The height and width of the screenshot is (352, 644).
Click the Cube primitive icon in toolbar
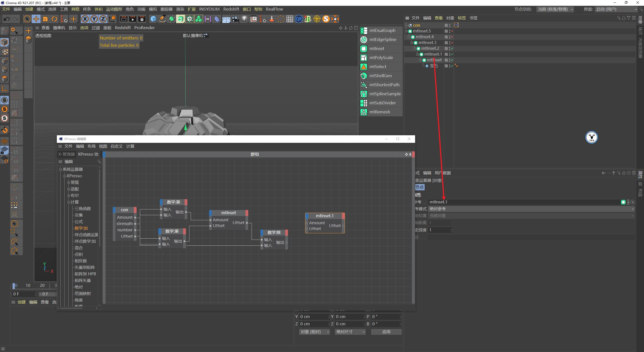[153, 19]
